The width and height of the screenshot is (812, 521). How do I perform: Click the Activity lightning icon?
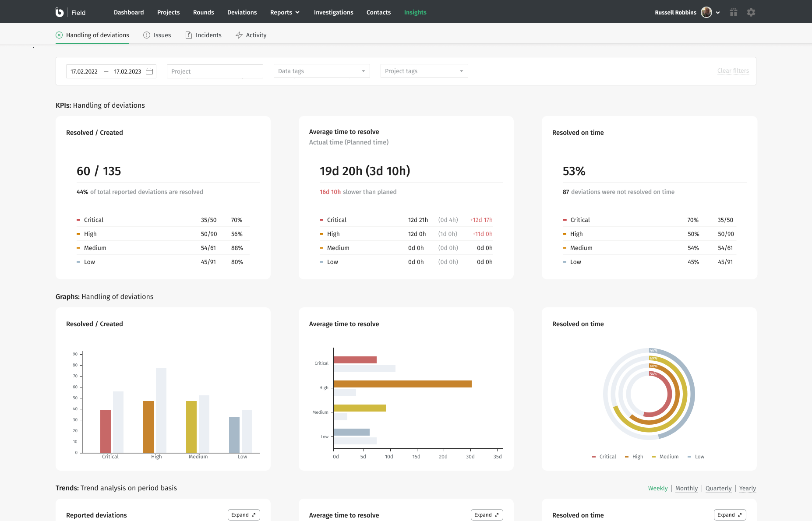click(x=239, y=35)
